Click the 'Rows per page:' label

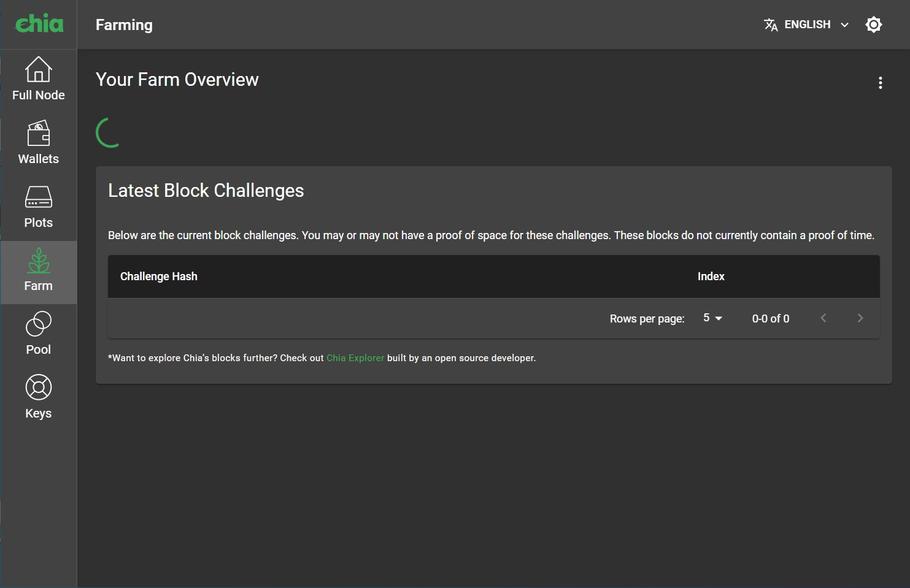tap(647, 319)
